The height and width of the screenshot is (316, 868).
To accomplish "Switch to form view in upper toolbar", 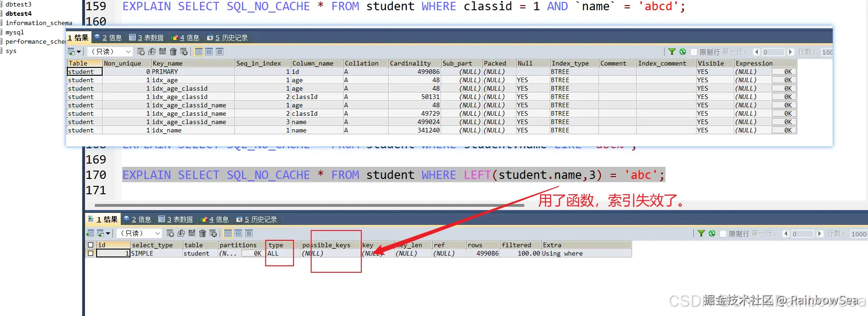I will click(x=209, y=52).
